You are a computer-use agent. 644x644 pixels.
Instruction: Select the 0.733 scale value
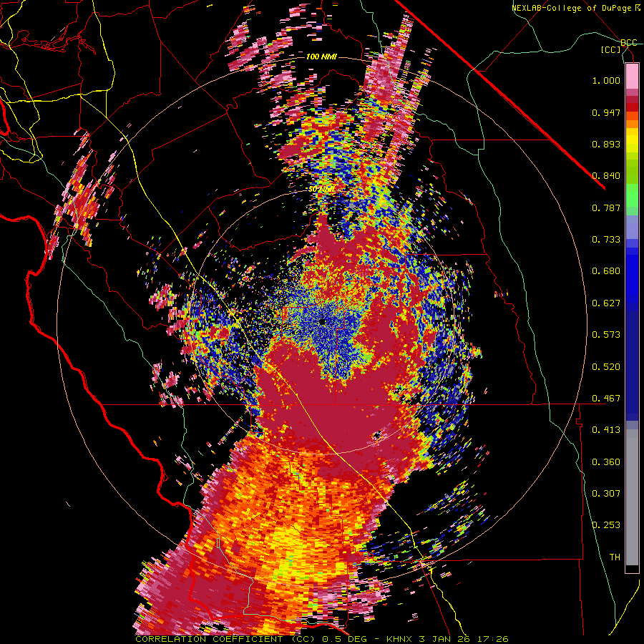click(606, 240)
